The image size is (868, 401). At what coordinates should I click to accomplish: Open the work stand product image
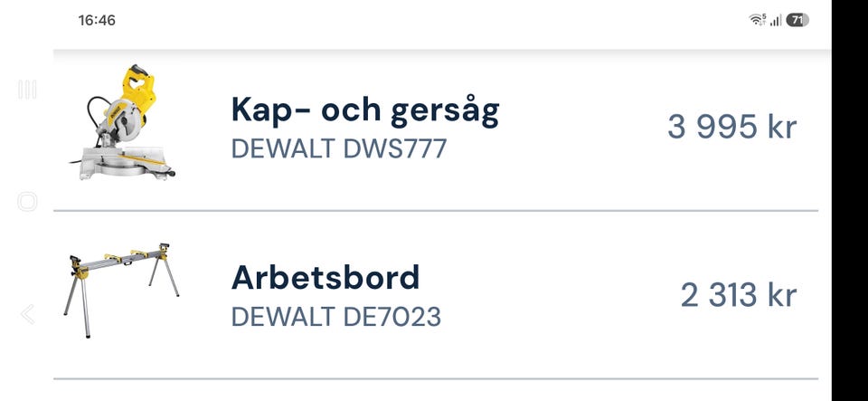[x=121, y=290]
